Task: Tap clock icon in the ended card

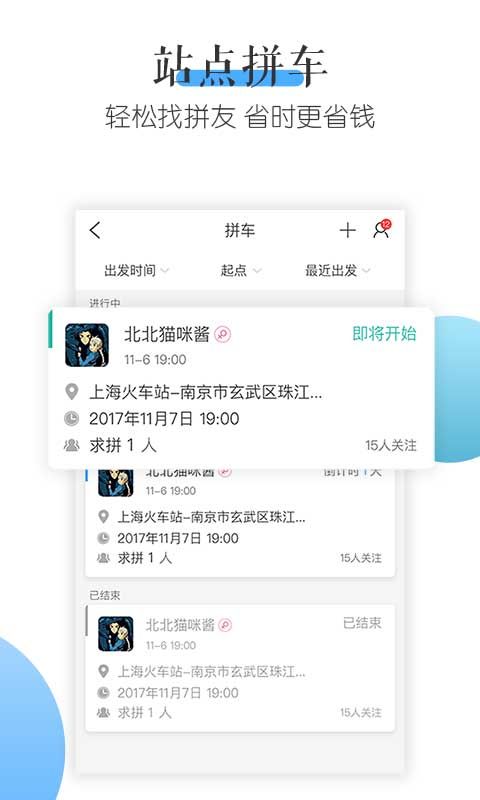Action: coord(104,693)
